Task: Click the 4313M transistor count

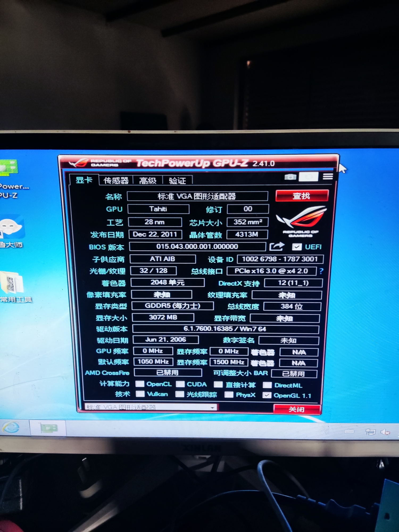Action: [247, 234]
